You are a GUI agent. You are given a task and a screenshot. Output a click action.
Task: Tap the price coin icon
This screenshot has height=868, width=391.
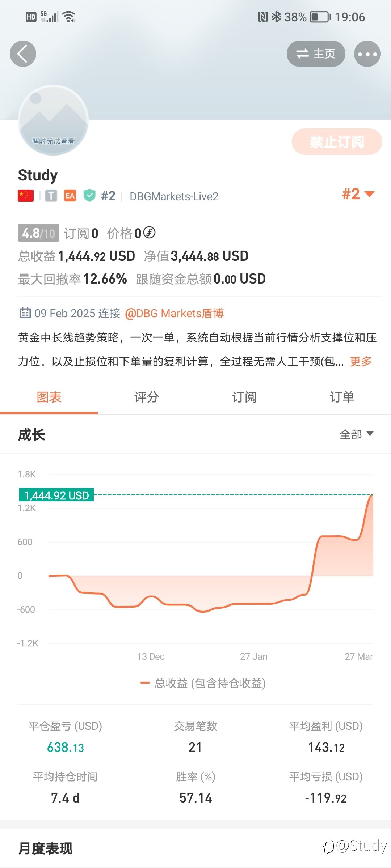click(149, 233)
